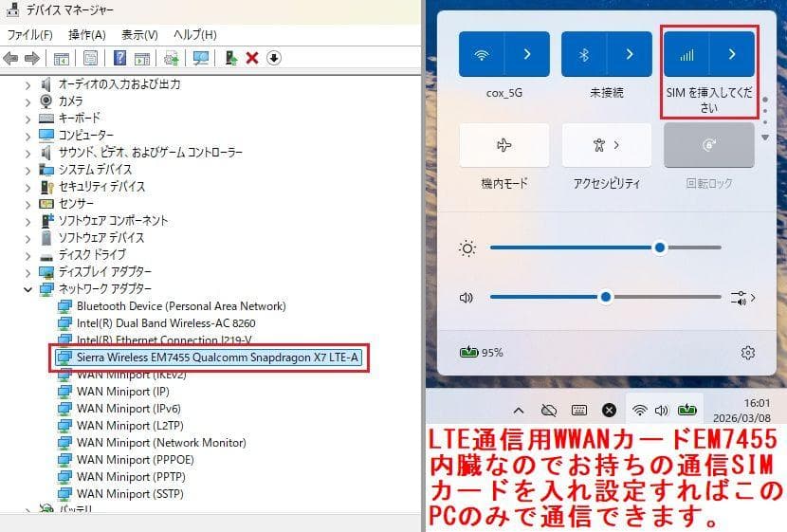Image resolution: width=787 pixels, height=532 pixels.
Task: Open the show/hide console tree toolbar icon
Action: click(62, 58)
